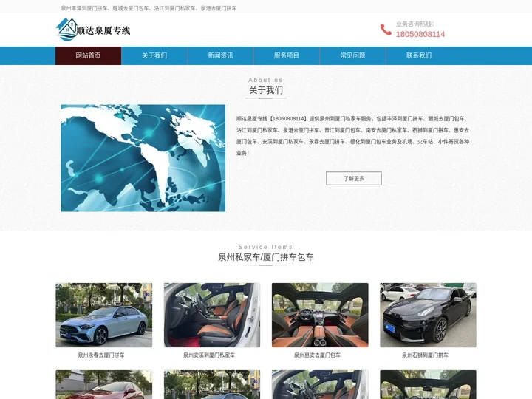Click the 顺达泉厦专线 logo
The width and height of the screenshot is (532, 399).
tap(93, 30)
